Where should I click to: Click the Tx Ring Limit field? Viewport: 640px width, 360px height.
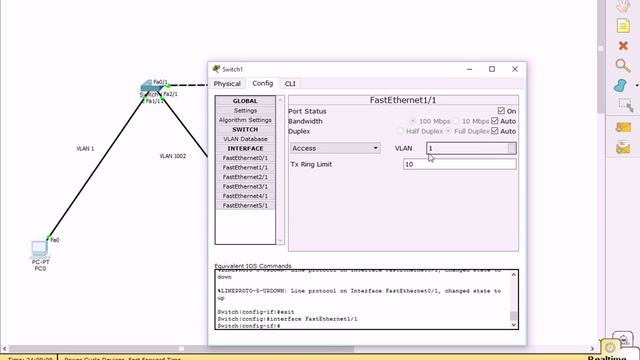point(460,164)
